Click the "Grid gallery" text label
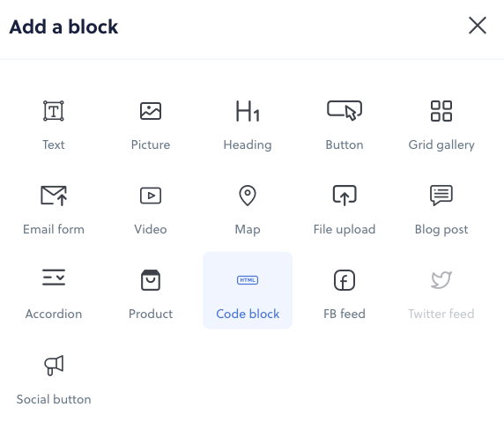504x422 pixels. coord(441,145)
